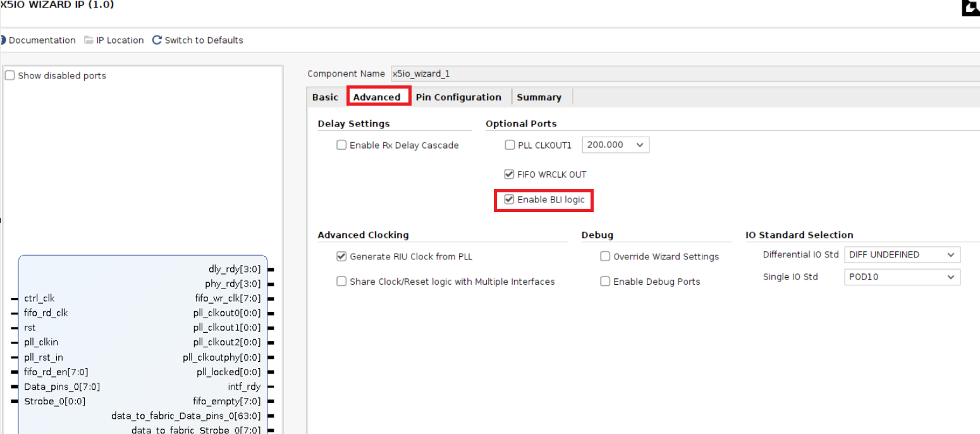Edit the Component Name field
The height and width of the screenshot is (434, 980).
[474, 73]
